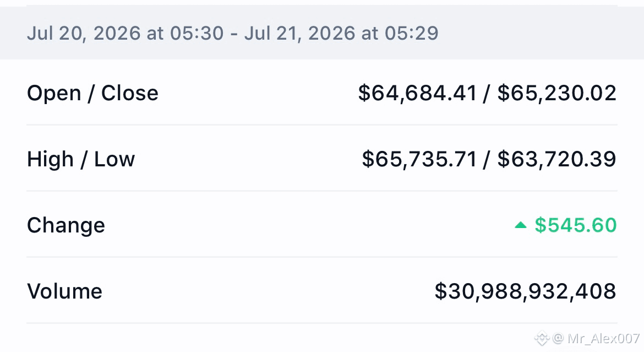644x352 pixels.
Task: Click the Open / Close label
Action: 92,93
